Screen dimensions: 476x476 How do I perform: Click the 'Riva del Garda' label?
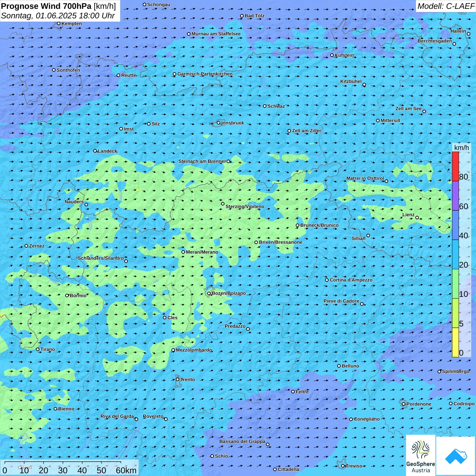pos(117,416)
